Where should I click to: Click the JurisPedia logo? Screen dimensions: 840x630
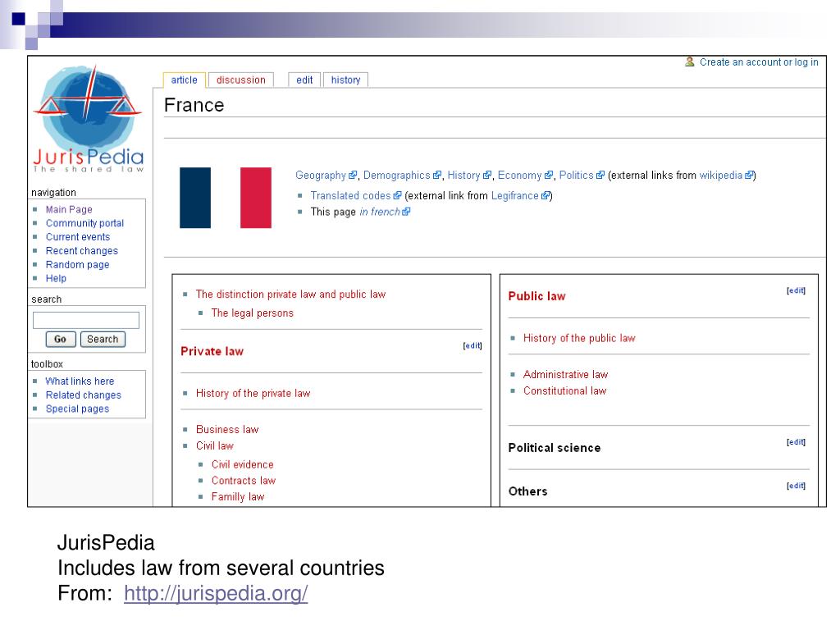89,118
